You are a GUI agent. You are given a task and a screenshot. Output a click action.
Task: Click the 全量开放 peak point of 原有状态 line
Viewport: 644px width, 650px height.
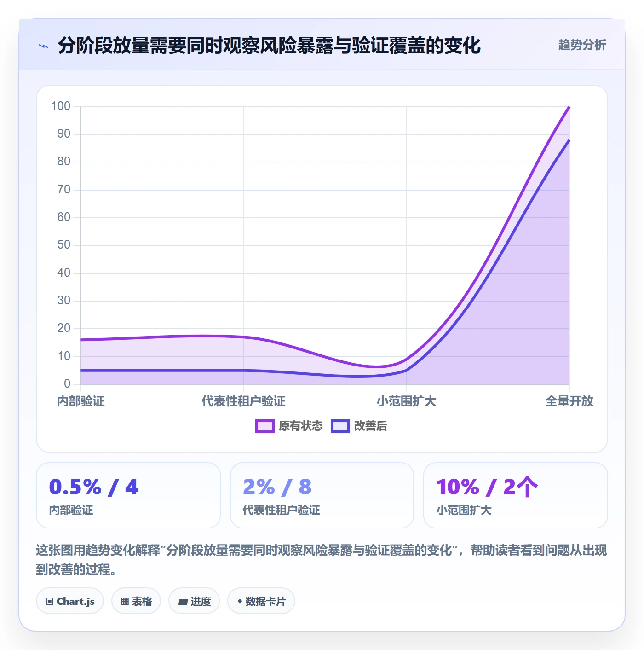pos(569,107)
